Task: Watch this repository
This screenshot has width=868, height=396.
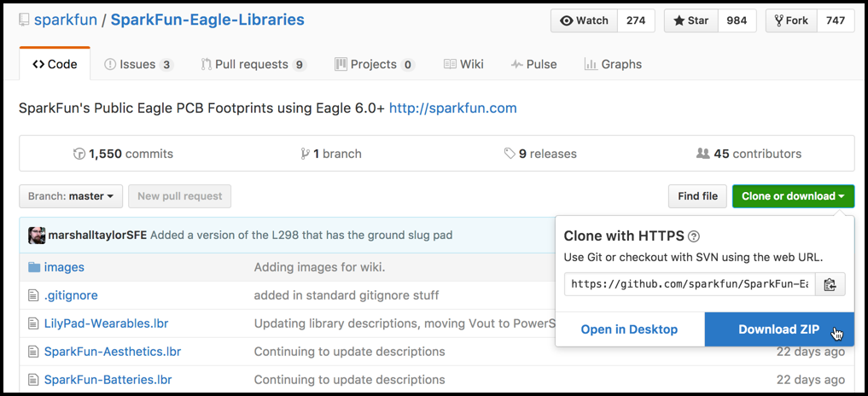Action: [585, 20]
